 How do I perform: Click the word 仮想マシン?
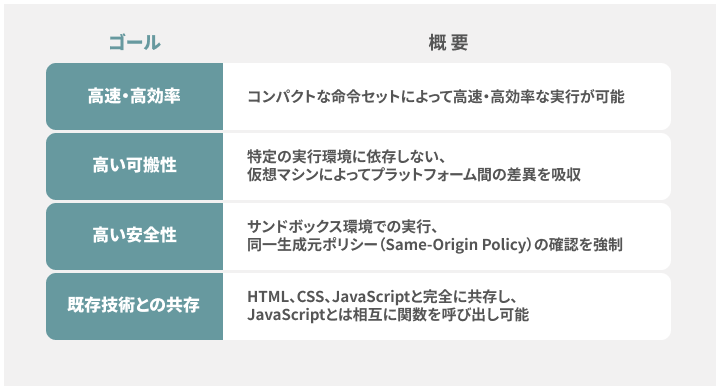(x=284, y=175)
